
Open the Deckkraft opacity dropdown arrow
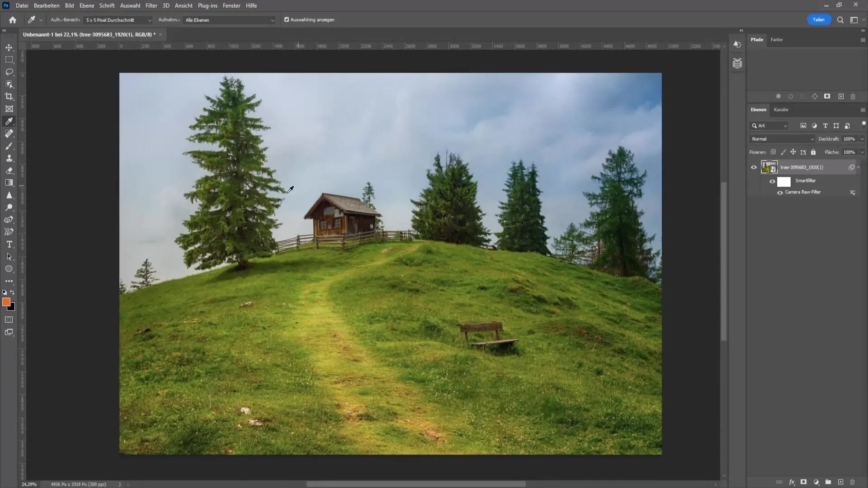tap(862, 139)
